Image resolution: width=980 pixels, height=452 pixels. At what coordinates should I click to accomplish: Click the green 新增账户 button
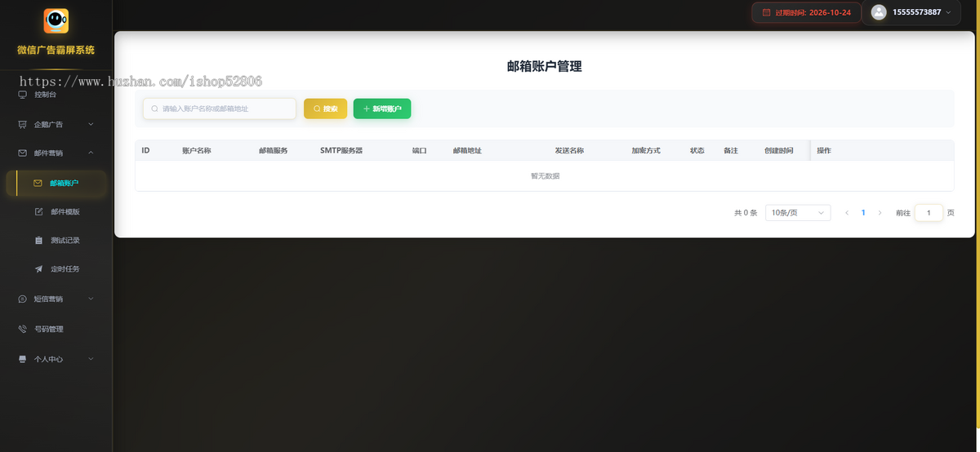(382, 109)
